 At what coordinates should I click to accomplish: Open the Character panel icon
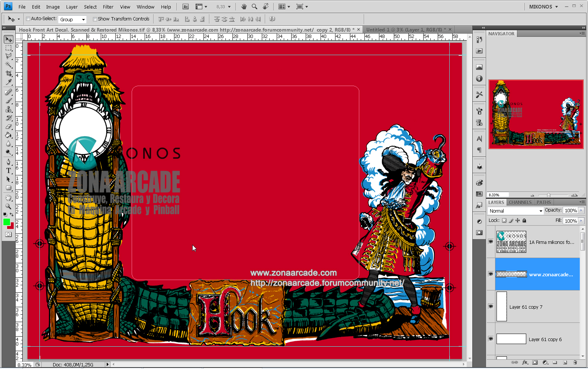pyautogui.click(x=479, y=139)
